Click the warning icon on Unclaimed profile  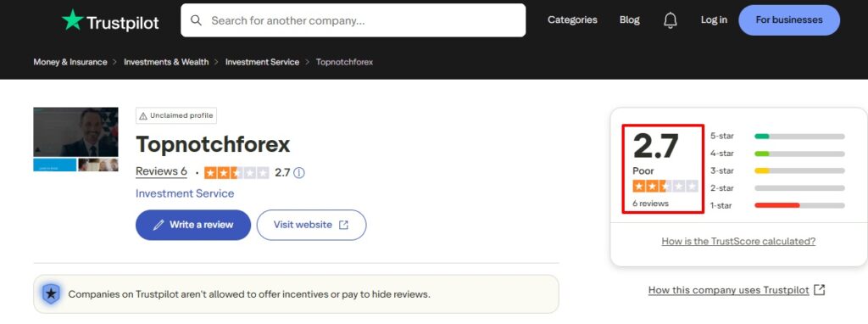[x=143, y=115]
